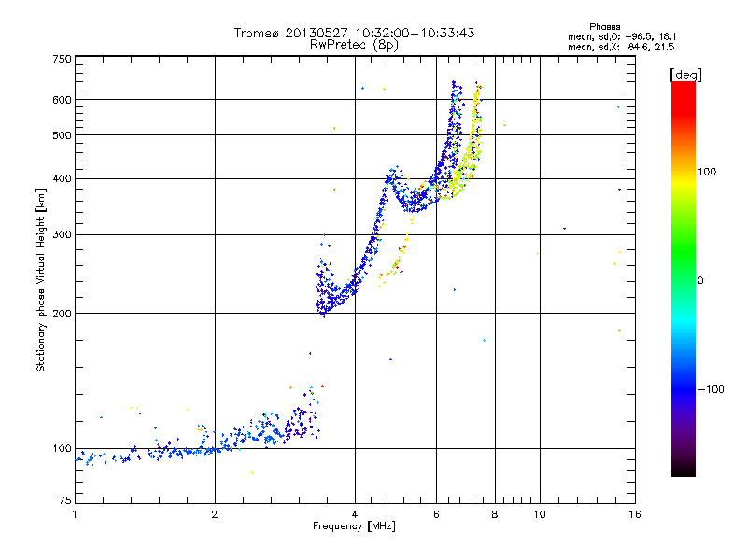Click the '600' y-axis tick label
The image size is (747, 560).
click(x=62, y=100)
